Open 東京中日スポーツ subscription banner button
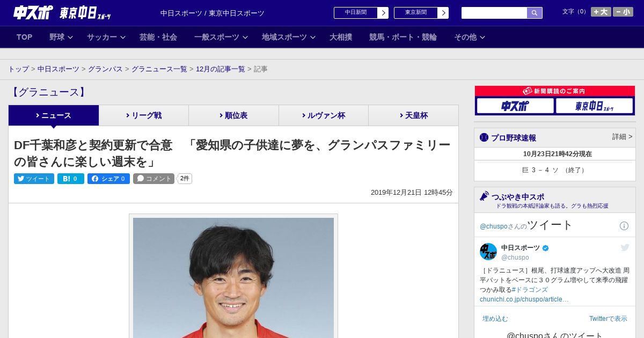This screenshot has height=338, width=644. [x=594, y=106]
